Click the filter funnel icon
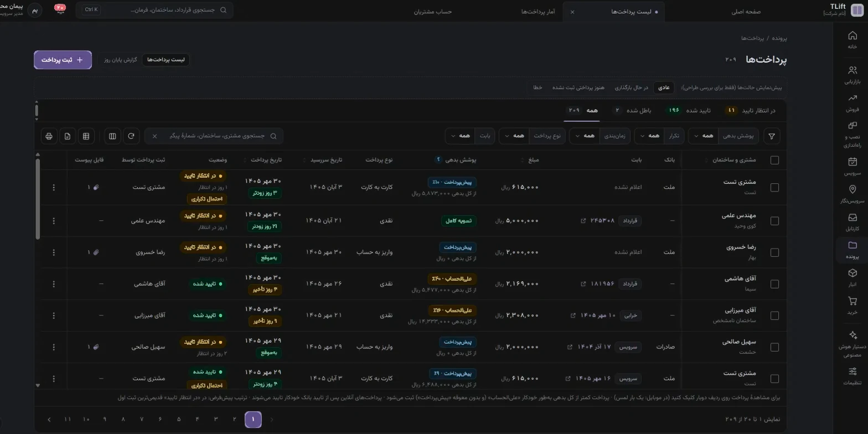Image resolution: width=868 pixels, height=434 pixels. [x=771, y=136]
